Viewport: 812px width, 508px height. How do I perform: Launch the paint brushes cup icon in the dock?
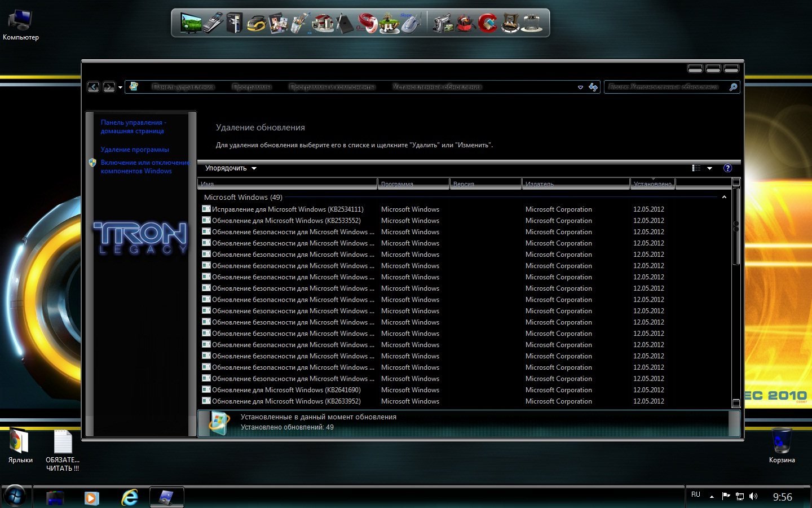pyautogui.click(x=299, y=24)
